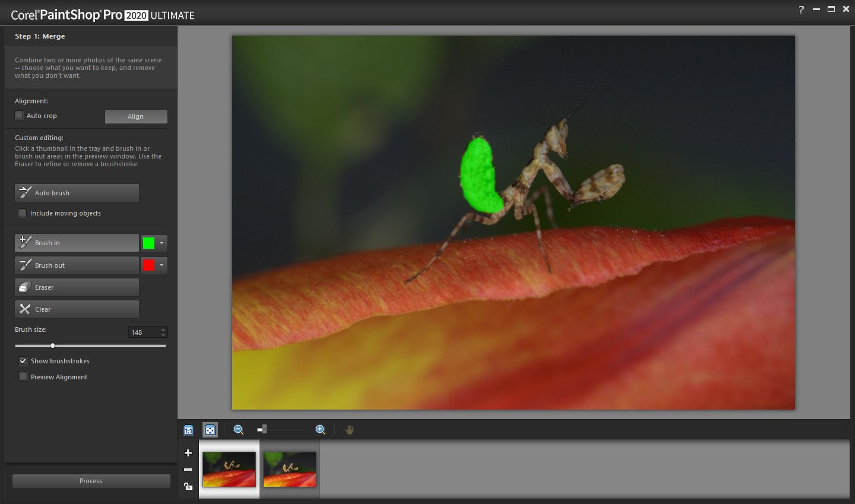
Task: Click the Zoom in magnifier icon
Action: pos(320,429)
